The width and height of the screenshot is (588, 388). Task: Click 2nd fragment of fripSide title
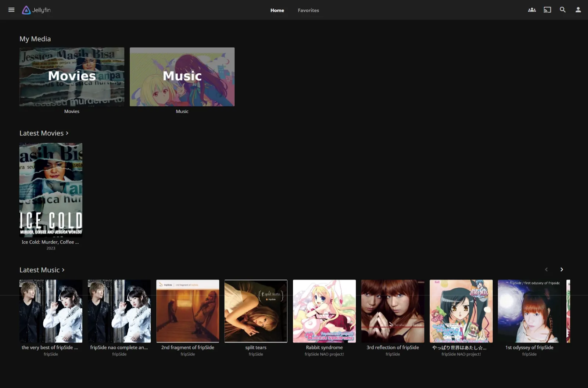click(x=187, y=347)
